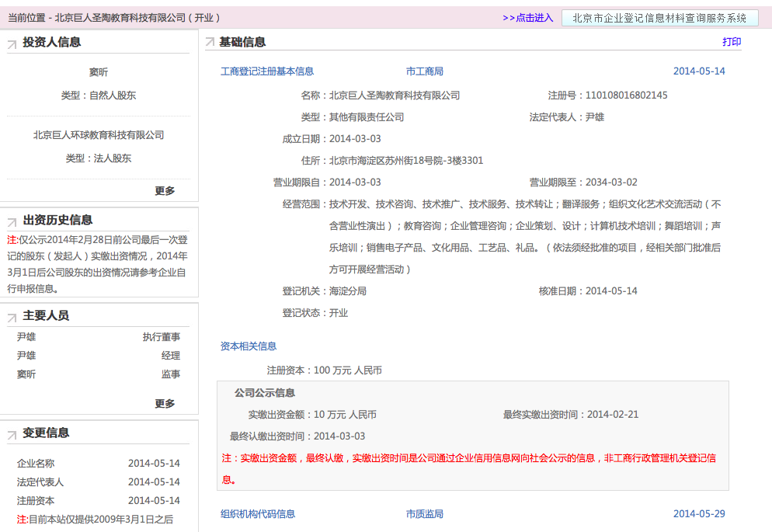
Task: Open 注册资本 change record
Action: click(36, 501)
